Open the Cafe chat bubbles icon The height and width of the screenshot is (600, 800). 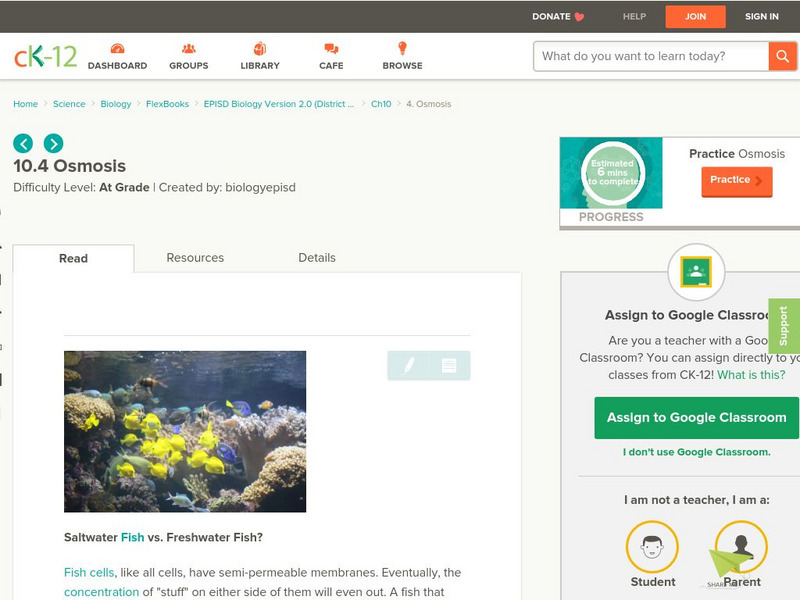coord(331,49)
